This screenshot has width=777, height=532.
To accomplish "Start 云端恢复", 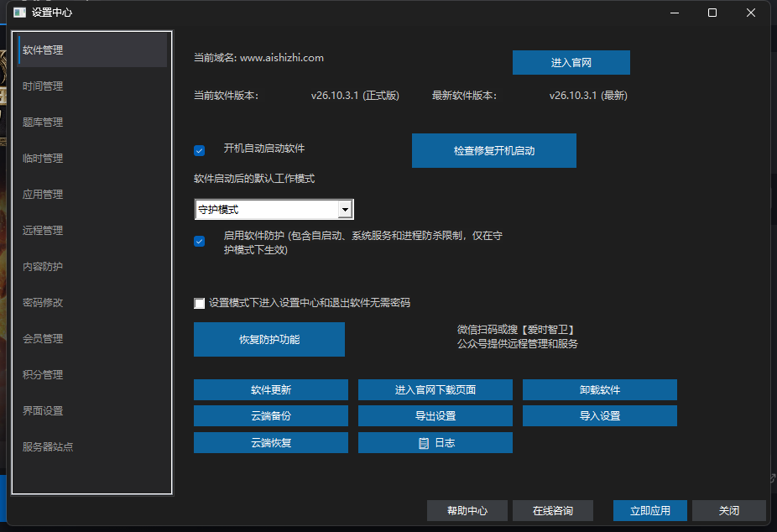I will click(270, 443).
